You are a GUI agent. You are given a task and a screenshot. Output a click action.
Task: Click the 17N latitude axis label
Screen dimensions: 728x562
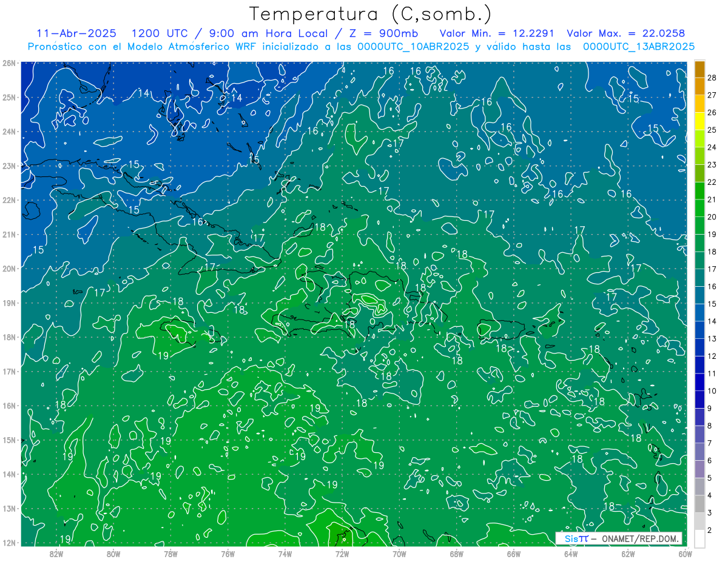(9, 372)
